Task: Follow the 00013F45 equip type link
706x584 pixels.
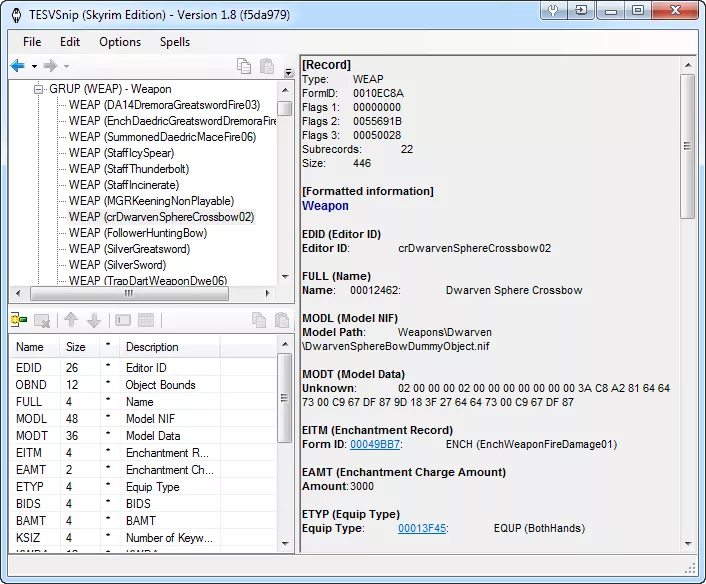Action: pyautogui.click(x=422, y=529)
